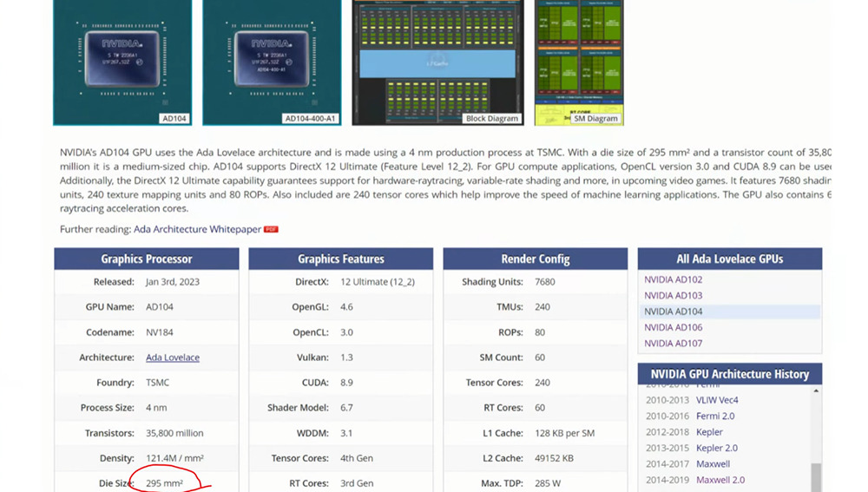Screen dimensions: 868x492
Task: Click NVIDIA GPU Architecture History header
Action: [730, 374]
